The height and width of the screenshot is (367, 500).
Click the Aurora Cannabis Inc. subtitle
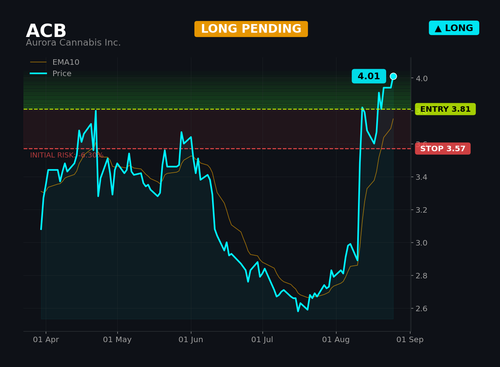pyautogui.click(x=73, y=43)
